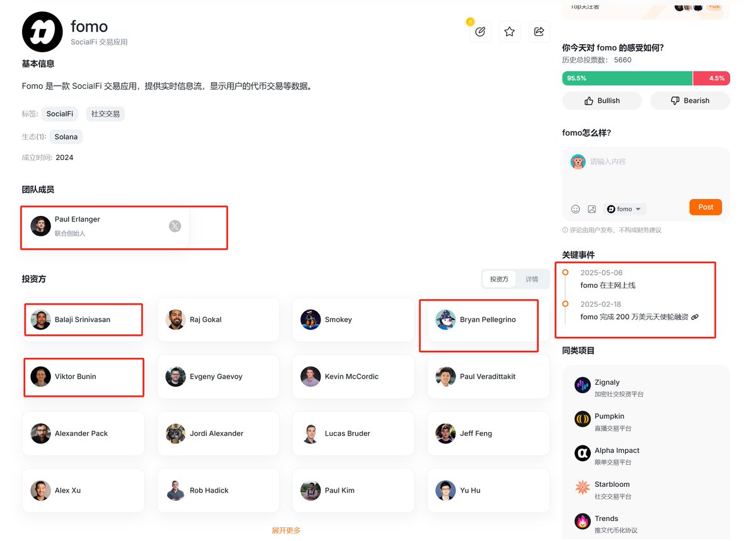Open Lucas Bruder investor card
756x541 pixels.
tap(353, 433)
